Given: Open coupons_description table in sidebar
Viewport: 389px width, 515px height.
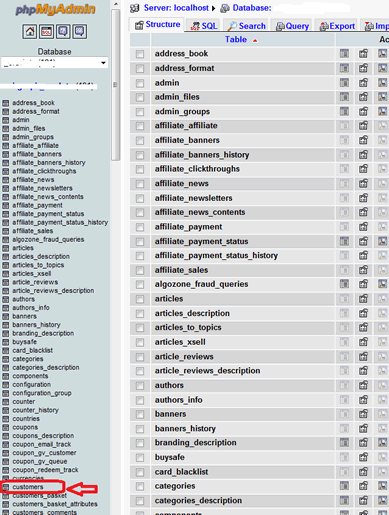Looking at the screenshot, I should [43, 436].
